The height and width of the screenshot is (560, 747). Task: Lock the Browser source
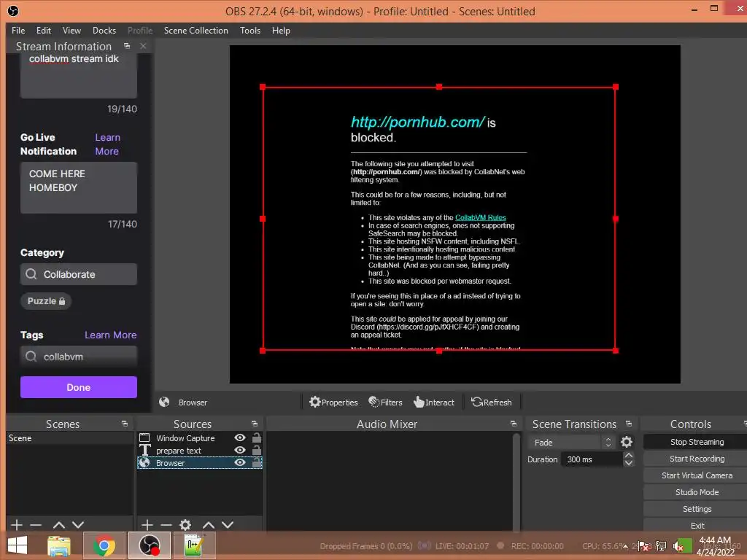(x=256, y=462)
